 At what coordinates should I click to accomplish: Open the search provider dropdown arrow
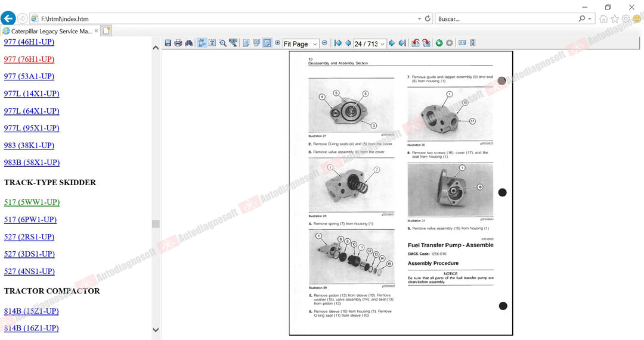pos(590,19)
